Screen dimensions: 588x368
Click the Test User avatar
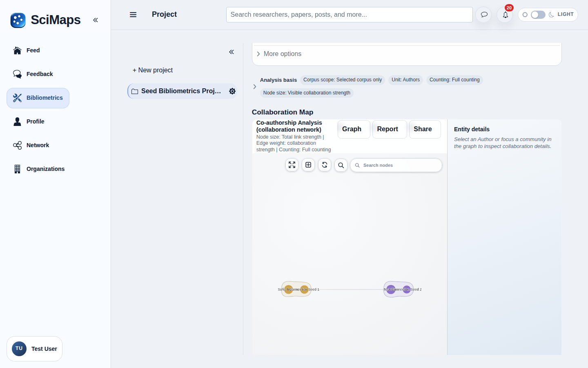click(19, 349)
